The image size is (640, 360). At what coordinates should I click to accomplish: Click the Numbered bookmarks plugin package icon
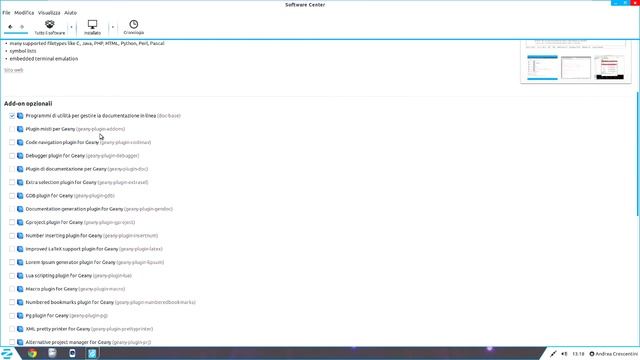click(x=20, y=302)
